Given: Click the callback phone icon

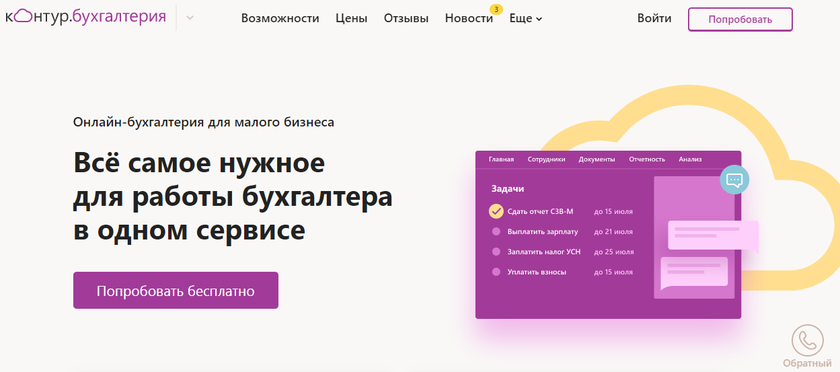Looking at the screenshot, I should point(807,340).
